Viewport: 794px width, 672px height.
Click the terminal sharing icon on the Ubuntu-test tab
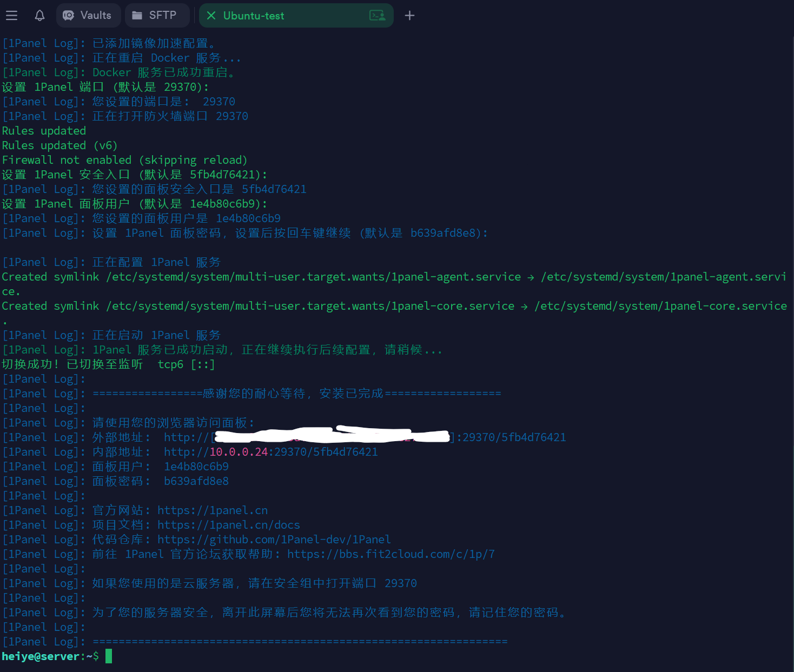tap(377, 16)
